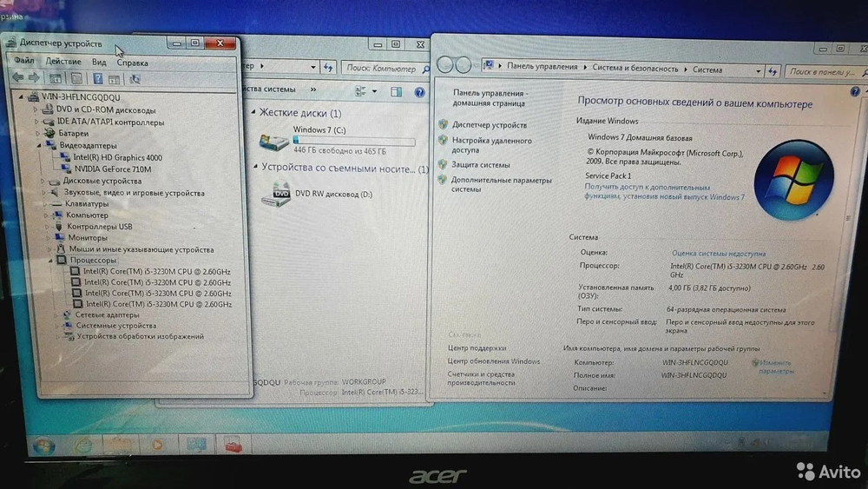868x489 pixels.
Task: Expand Сетевые адаптеры node
Action: pos(56,314)
